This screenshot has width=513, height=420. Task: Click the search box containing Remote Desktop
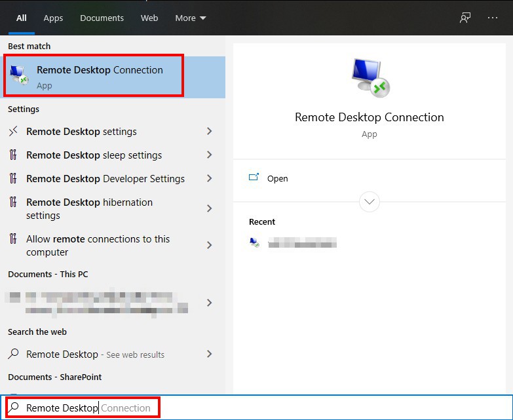(257, 408)
